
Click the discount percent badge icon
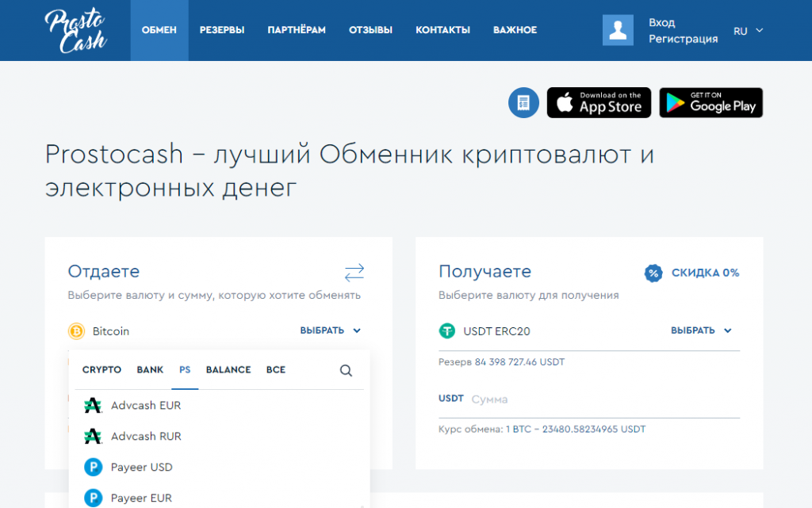(x=653, y=273)
